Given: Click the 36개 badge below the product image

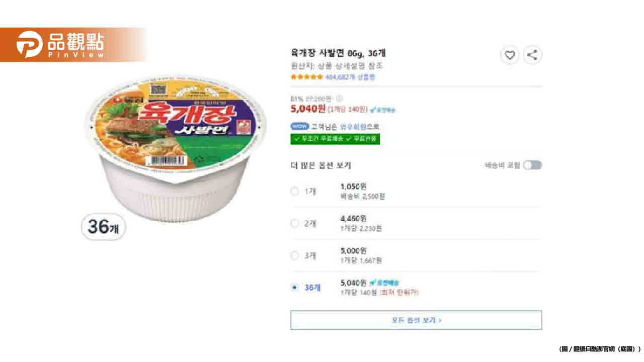Looking at the screenshot, I should click(103, 227).
